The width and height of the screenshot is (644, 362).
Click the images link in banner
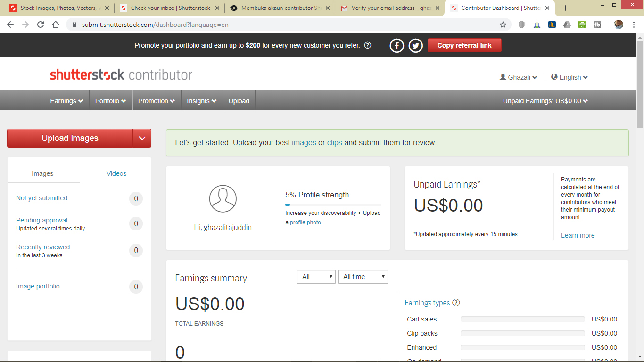tap(304, 142)
